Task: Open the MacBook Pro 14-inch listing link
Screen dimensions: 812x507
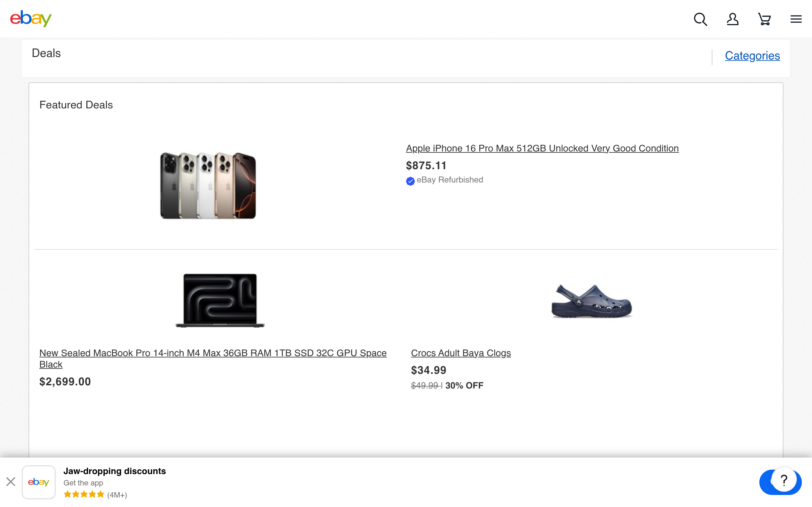Action: (x=213, y=358)
